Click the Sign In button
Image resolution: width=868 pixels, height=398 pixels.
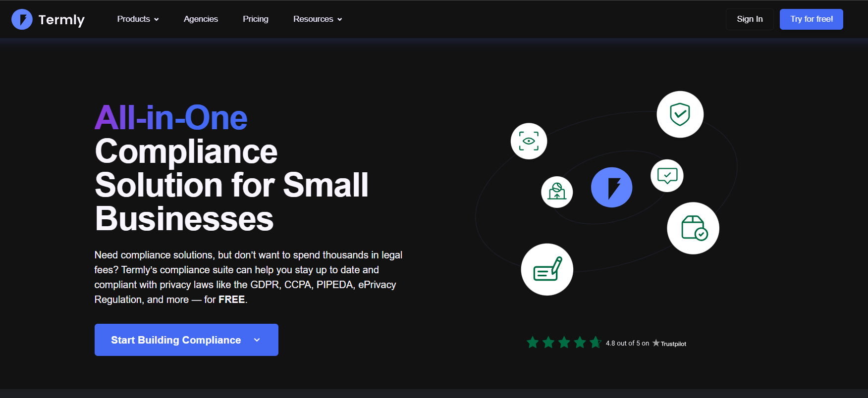[750, 19]
